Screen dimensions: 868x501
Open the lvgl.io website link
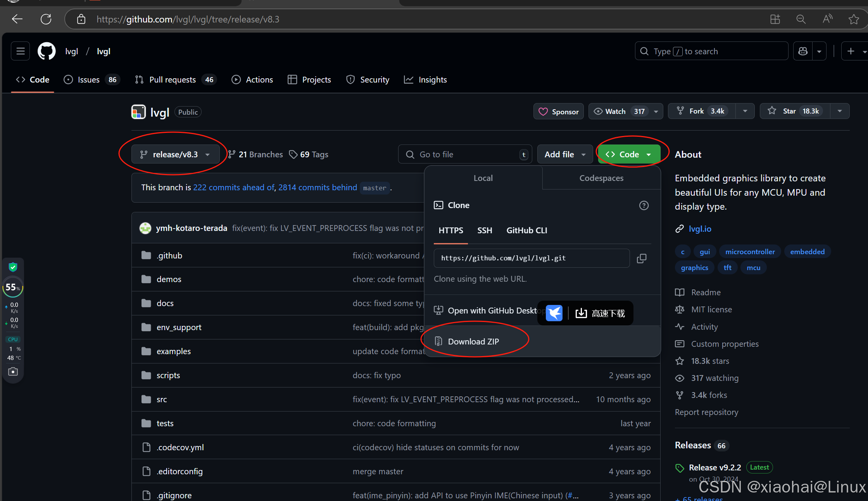pos(700,229)
